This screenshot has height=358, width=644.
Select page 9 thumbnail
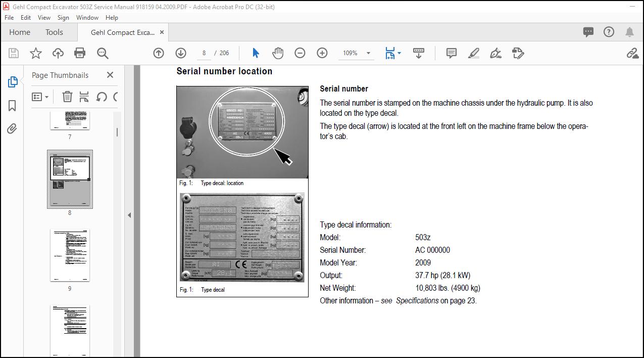point(70,255)
